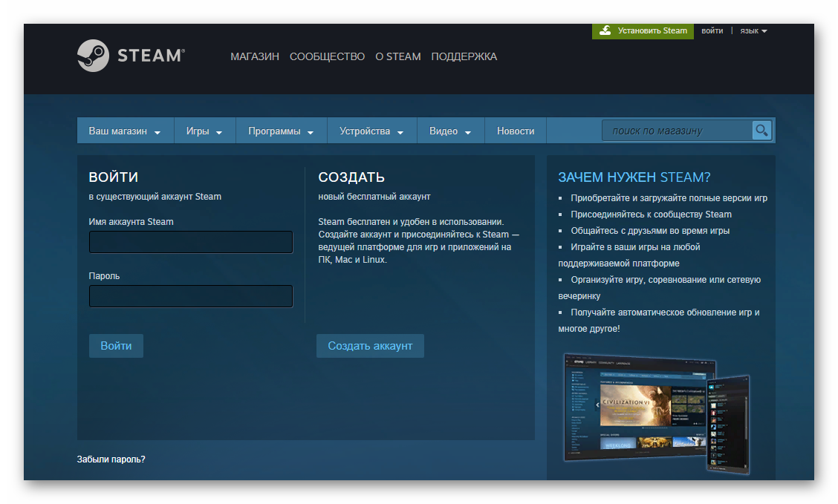Screen dimensions: 838x504
Task: Open the язык language dropdown
Action: click(753, 31)
